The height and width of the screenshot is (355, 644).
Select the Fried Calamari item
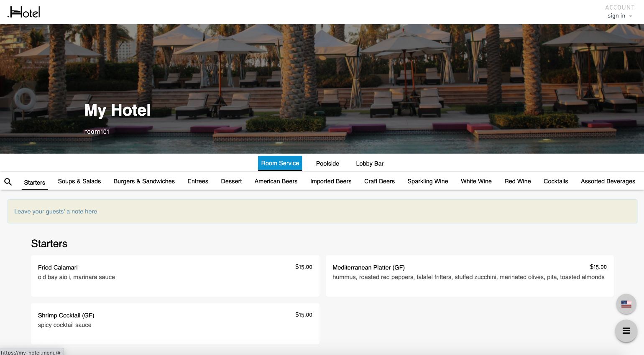(175, 276)
